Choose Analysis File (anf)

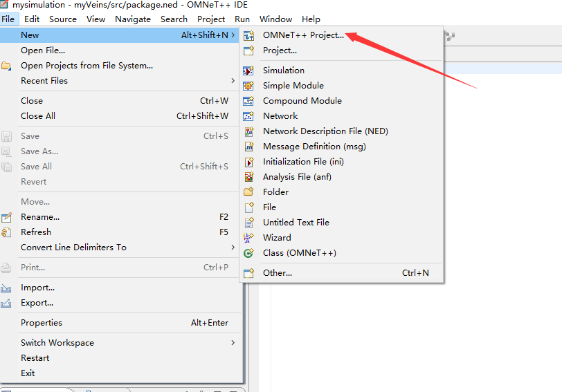(x=342, y=177)
